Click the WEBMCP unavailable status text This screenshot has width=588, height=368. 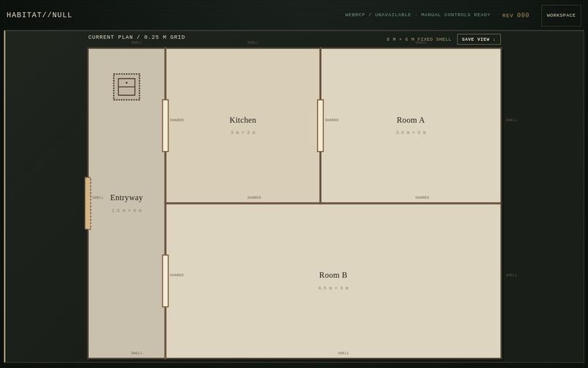[x=418, y=15]
